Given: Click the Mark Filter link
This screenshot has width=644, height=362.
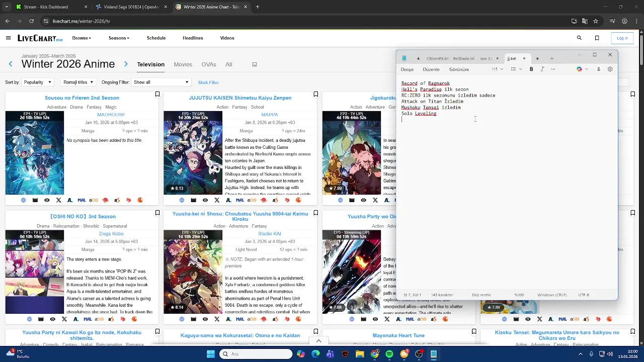Looking at the screenshot, I should click(208, 82).
